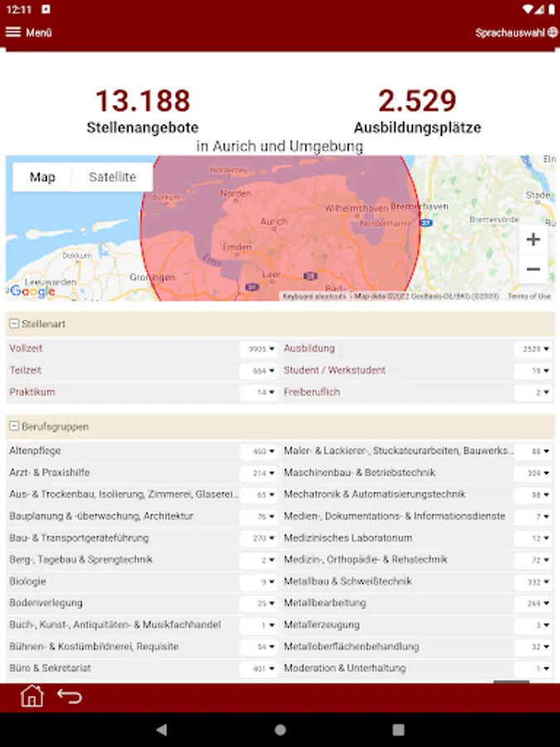Tap Android recent apps square

[x=398, y=730]
